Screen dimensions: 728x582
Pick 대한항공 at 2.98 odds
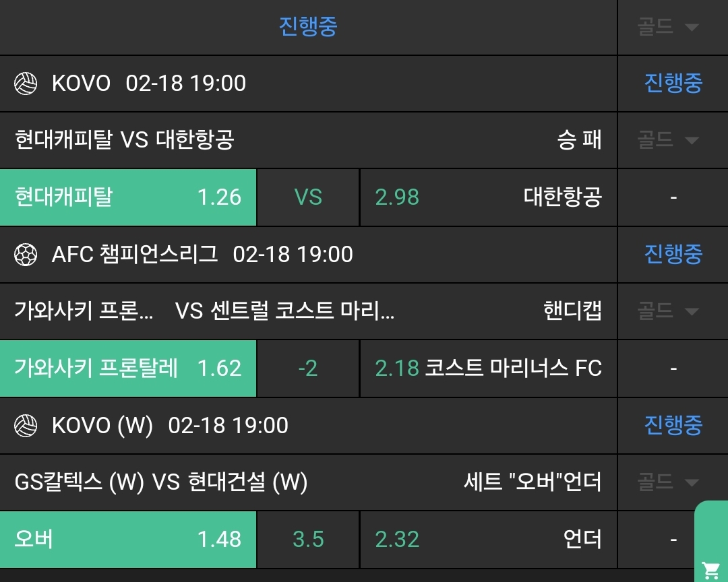click(x=488, y=197)
